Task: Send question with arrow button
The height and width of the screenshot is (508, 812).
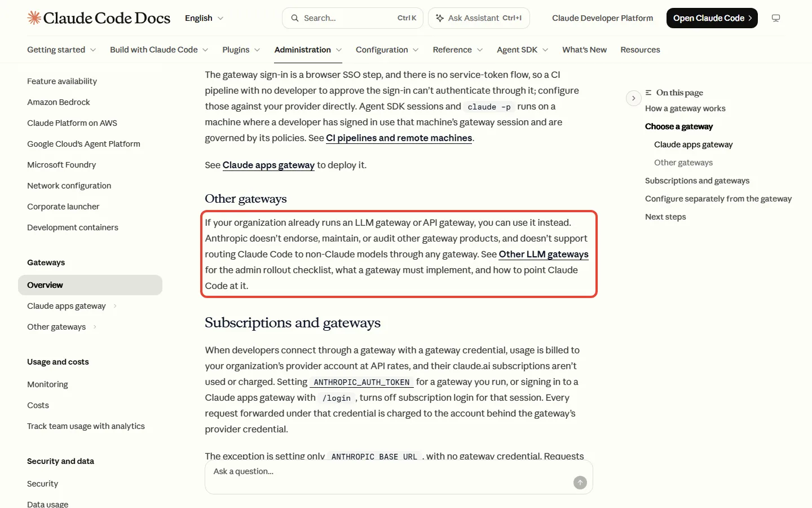Action: [580, 483]
